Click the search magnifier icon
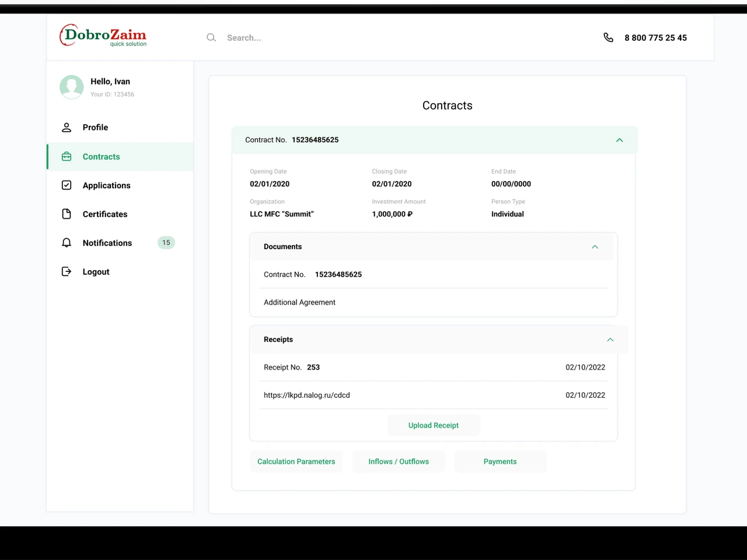The height and width of the screenshot is (560, 747). [211, 37]
